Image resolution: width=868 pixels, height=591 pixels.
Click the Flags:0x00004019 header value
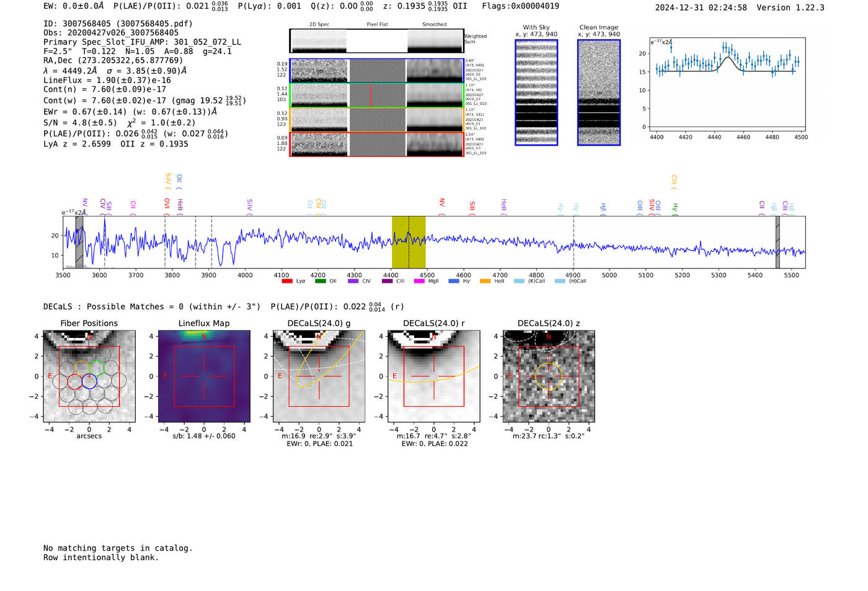520,6
